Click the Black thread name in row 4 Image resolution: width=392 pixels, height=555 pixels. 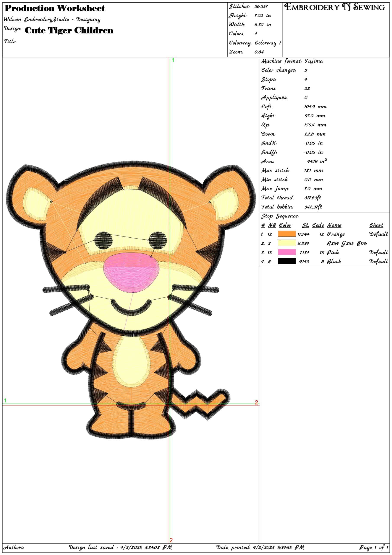click(x=334, y=261)
